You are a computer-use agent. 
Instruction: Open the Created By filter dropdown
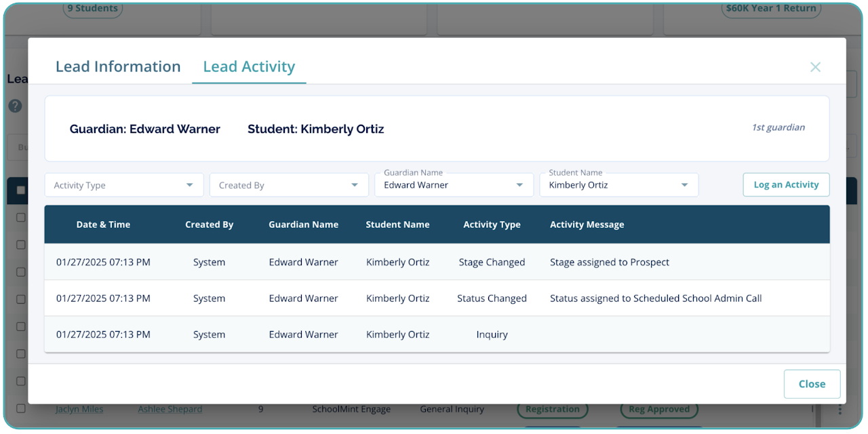click(x=289, y=185)
